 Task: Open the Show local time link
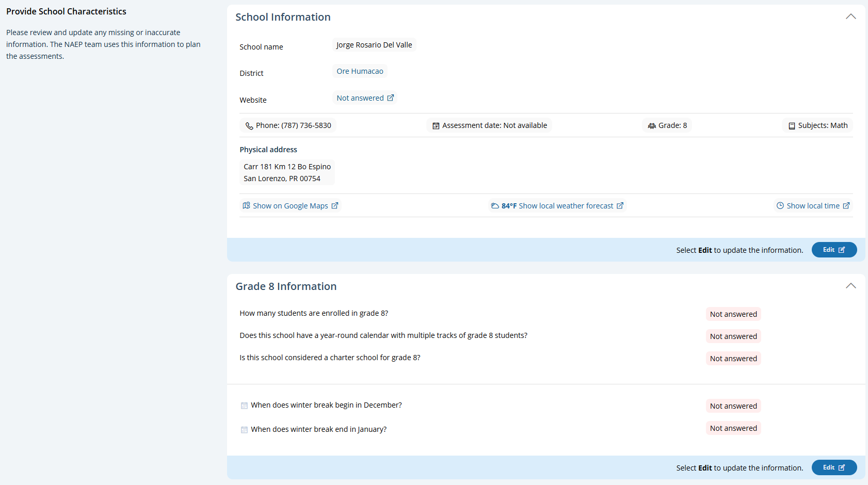point(813,206)
